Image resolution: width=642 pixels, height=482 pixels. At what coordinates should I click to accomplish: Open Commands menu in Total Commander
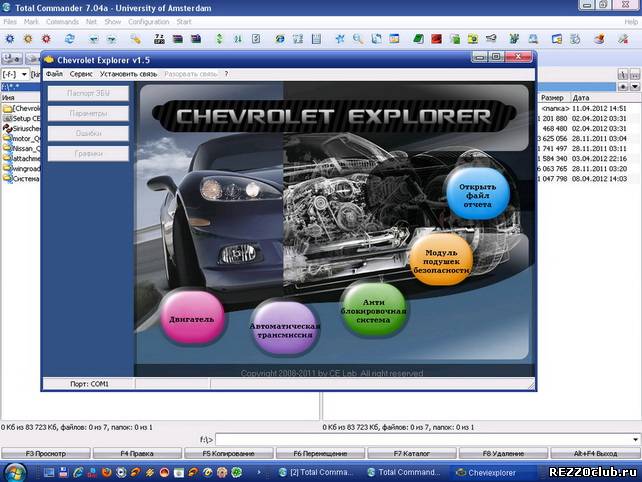coord(62,22)
